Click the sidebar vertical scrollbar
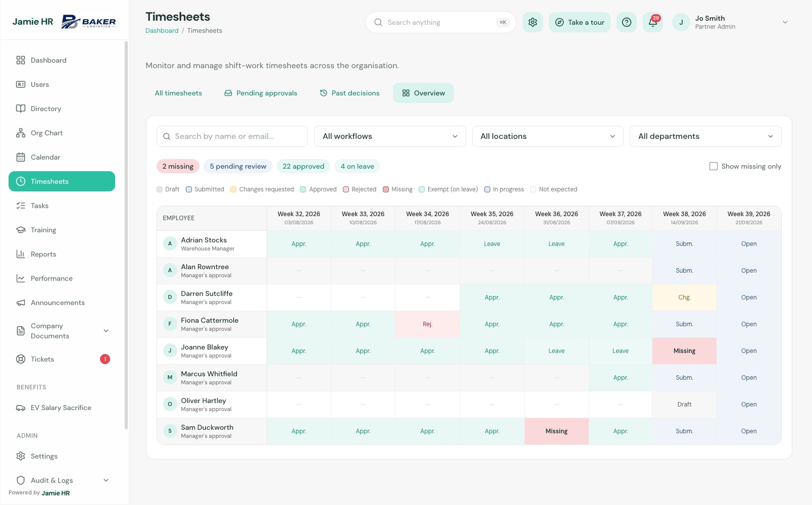This screenshot has width=812, height=505. tap(126, 235)
